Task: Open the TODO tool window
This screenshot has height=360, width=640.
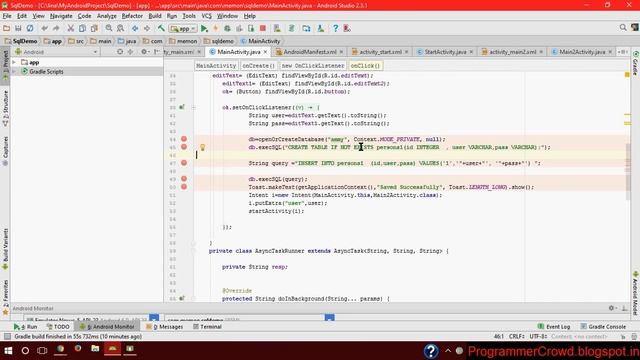Action: (x=58, y=327)
